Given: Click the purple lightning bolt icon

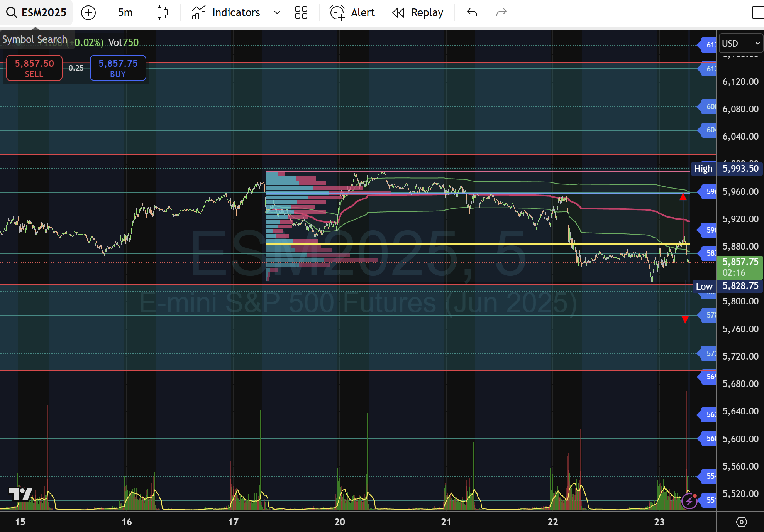Looking at the screenshot, I should (689, 501).
